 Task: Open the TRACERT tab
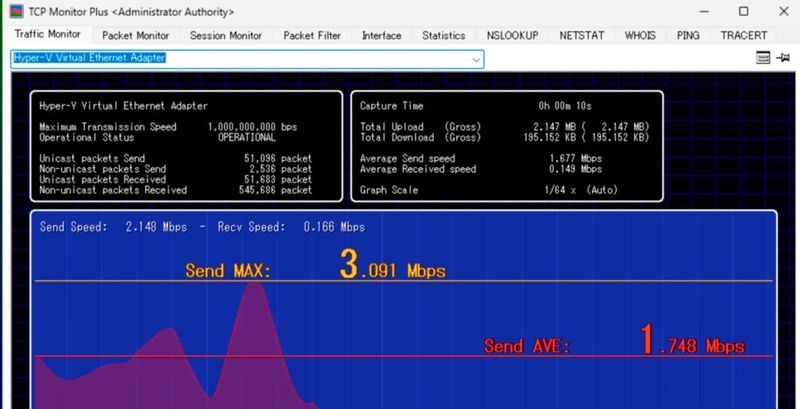(x=743, y=36)
